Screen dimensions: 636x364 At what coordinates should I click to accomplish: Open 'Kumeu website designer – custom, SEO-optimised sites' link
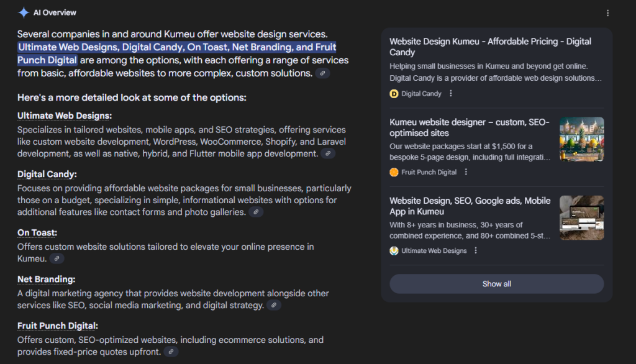point(469,127)
